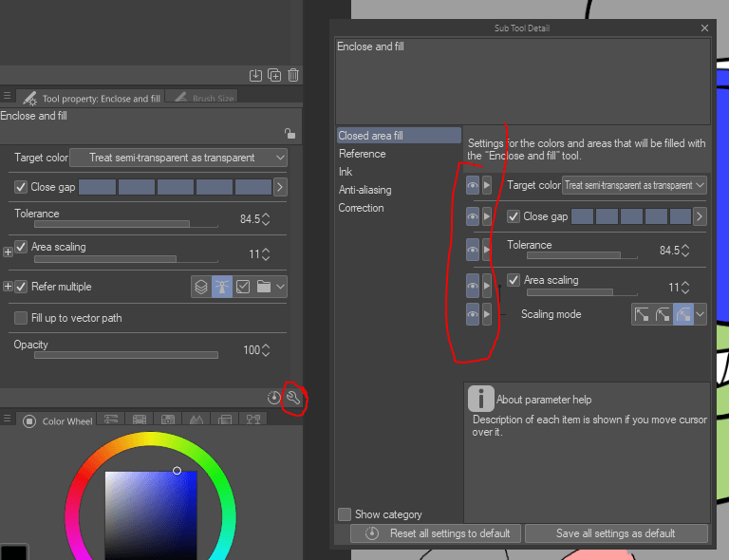Image resolution: width=729 pixels, height=560 pixels.
Task: Expand the plus beside Area scaling
Action: [8, 252]
